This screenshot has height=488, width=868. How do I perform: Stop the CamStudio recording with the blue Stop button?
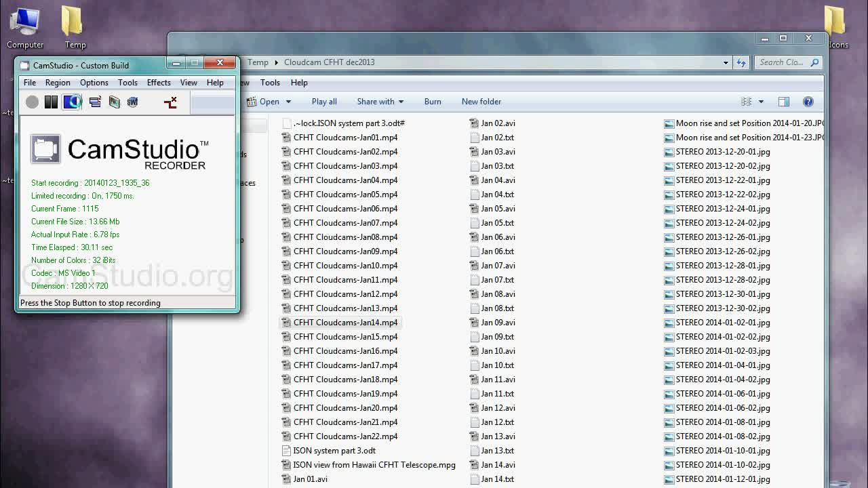[72, 102]
